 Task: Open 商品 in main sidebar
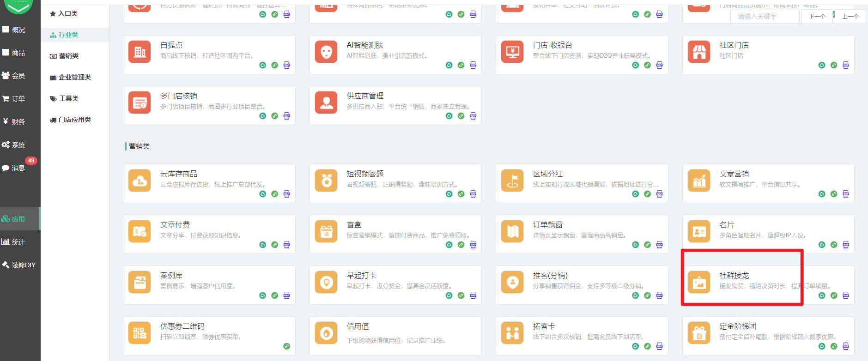[x=20, y=53]
